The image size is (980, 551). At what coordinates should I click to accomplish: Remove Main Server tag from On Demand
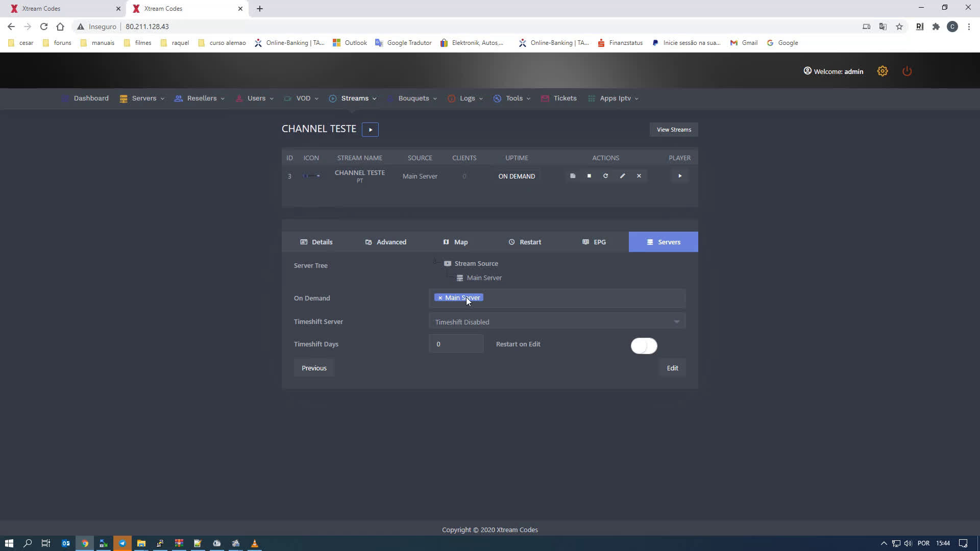440,298
